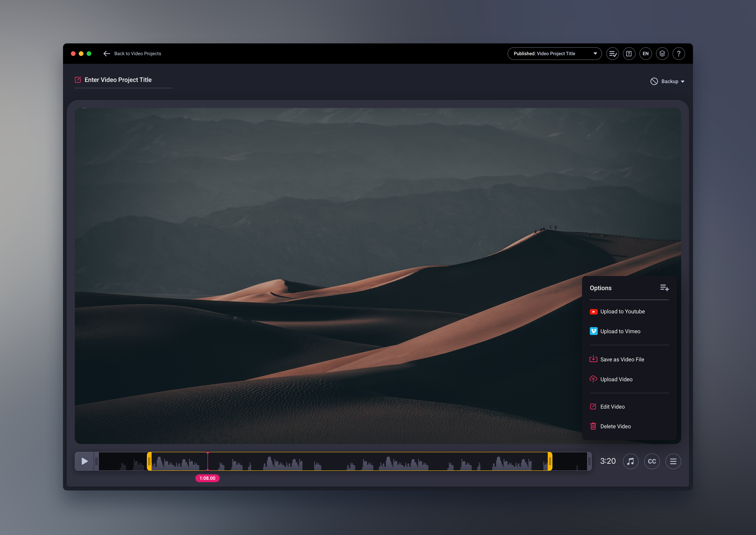Toggle the options hamburger menu button
This screenshot has width=756, height=535.
pyautogui.click(x=673, y=461)
